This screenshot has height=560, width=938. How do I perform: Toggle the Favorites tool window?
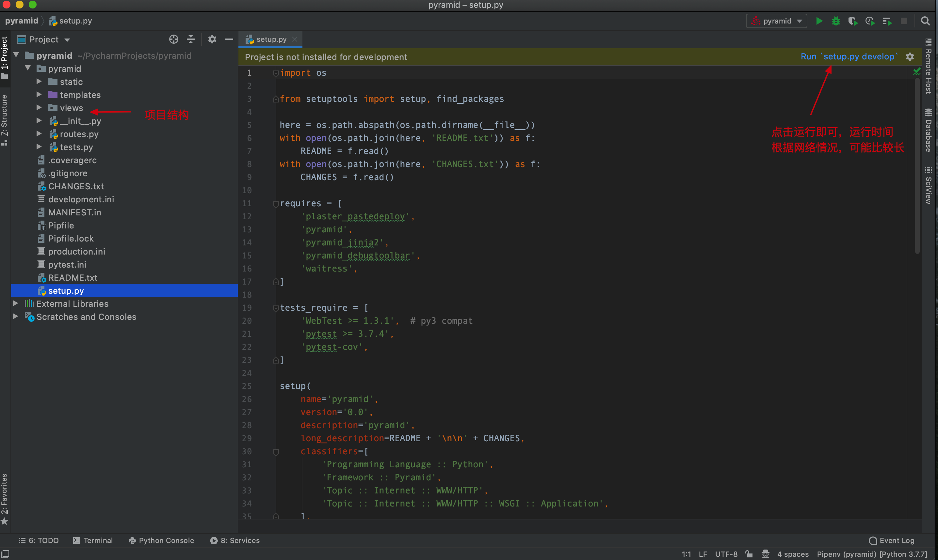5,499
